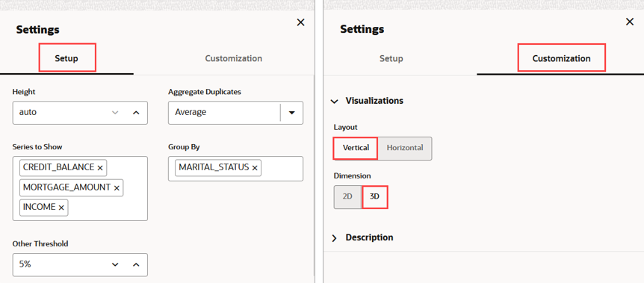644x283 pixels.
Task: Switch dimension to 3D
Action: 374,196
